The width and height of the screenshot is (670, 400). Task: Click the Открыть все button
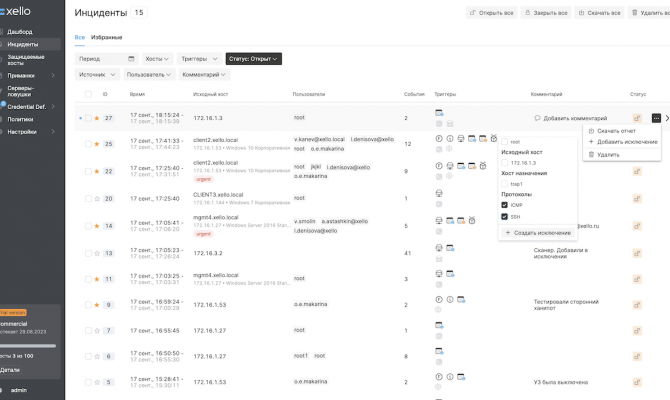tap(491, 13)
